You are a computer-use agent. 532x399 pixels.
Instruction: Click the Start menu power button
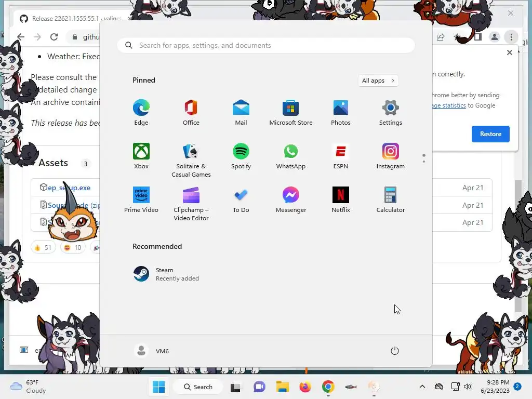[x=395, y=351]
